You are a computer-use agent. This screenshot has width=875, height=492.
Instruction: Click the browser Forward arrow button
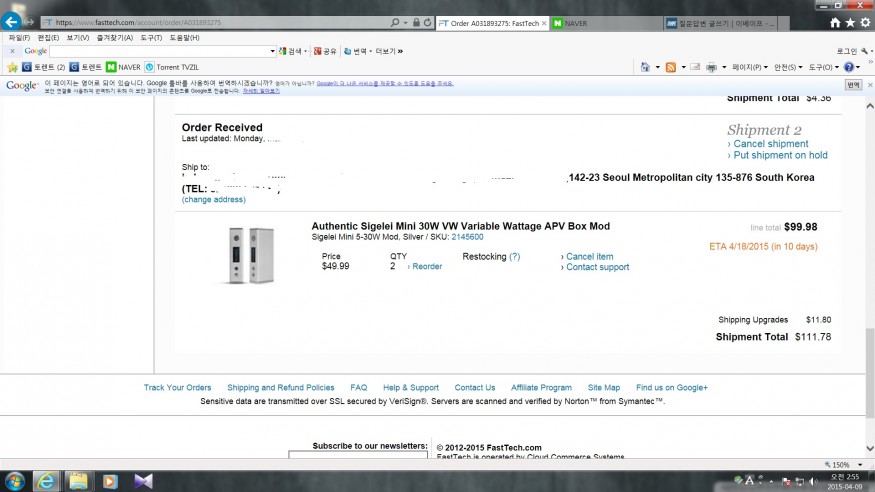click(x=30, y=22)
